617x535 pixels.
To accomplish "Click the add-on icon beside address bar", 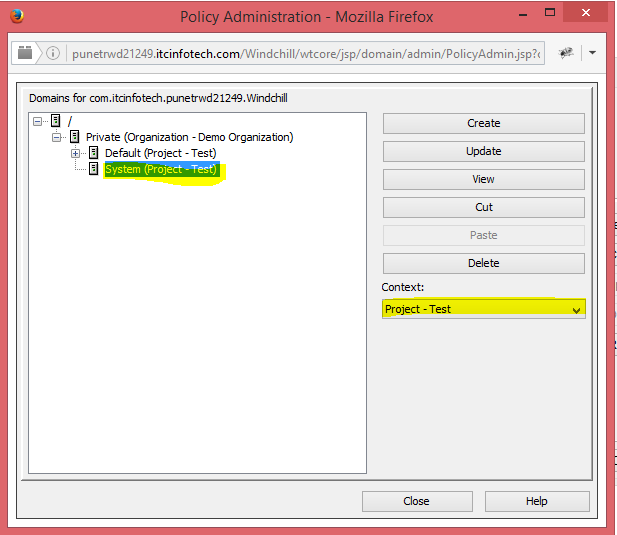I will click(x=566, y=53).
